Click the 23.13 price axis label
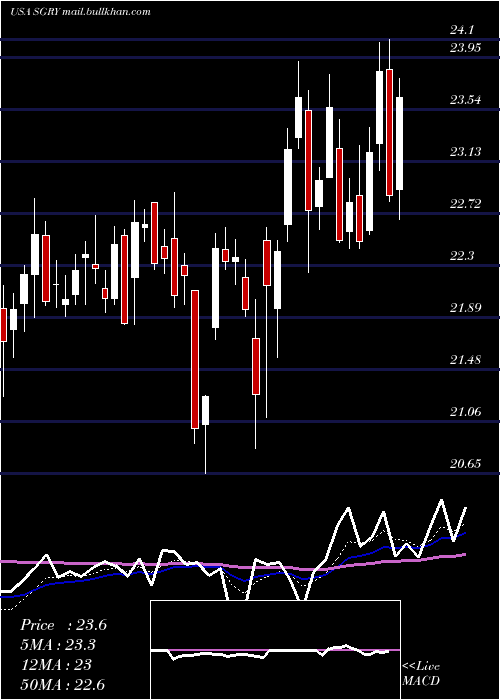 [465, 152]
